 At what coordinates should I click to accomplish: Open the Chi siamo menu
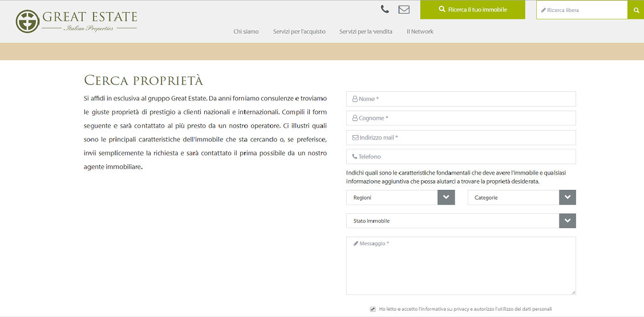tap(246, 31)
